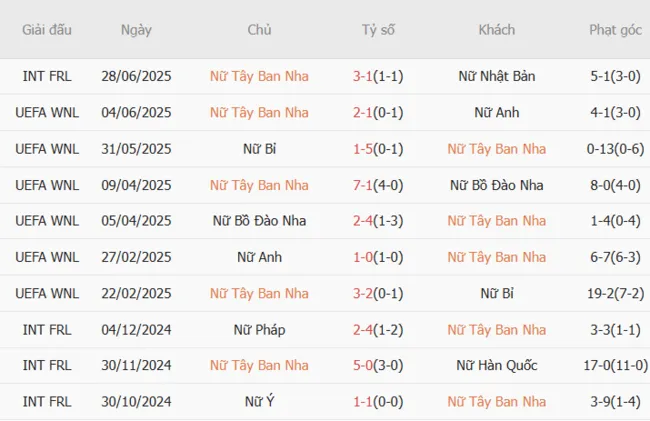The height and width of the screenshot is (421, 650).
Task: Select the "Tỷ số" column header
Action: [x=378, y=30]
